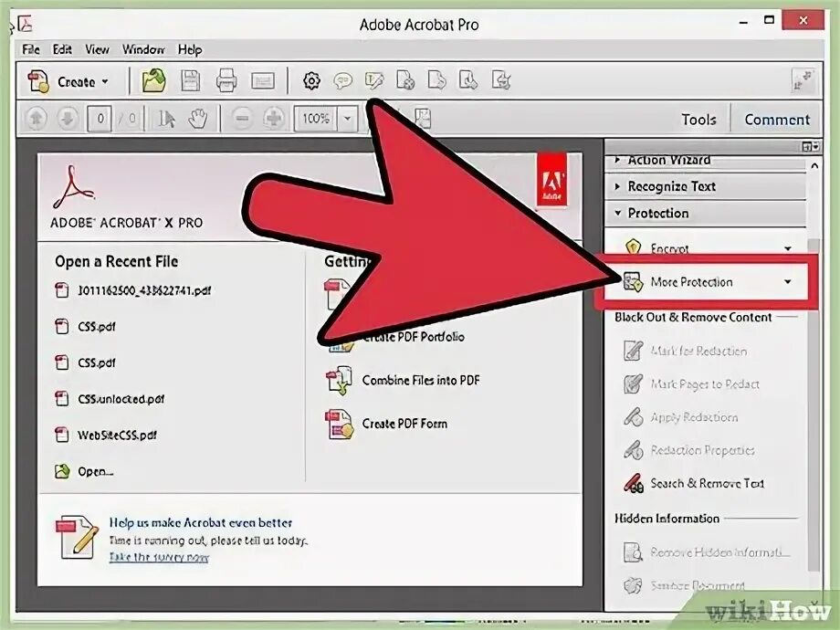Click the page number input field
Screen dimensions: 840x630
[100, 119]
